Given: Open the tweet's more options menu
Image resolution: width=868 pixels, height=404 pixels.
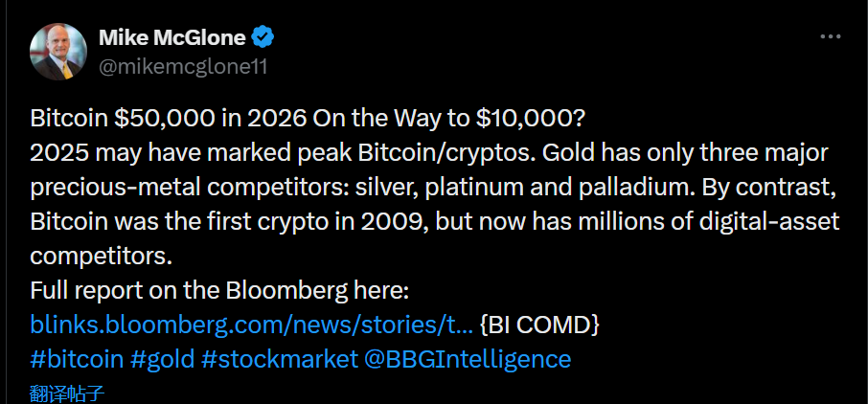Looking at the screenshot, I should 830,37.
